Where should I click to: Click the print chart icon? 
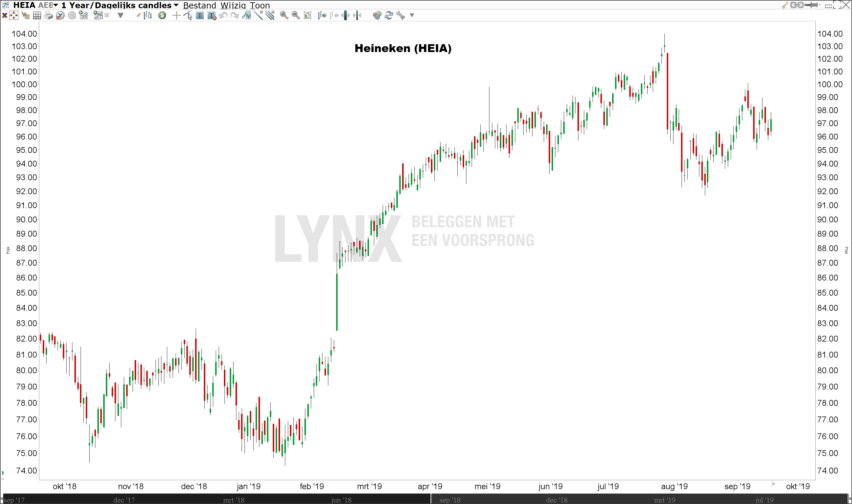[x=49, y=15]
